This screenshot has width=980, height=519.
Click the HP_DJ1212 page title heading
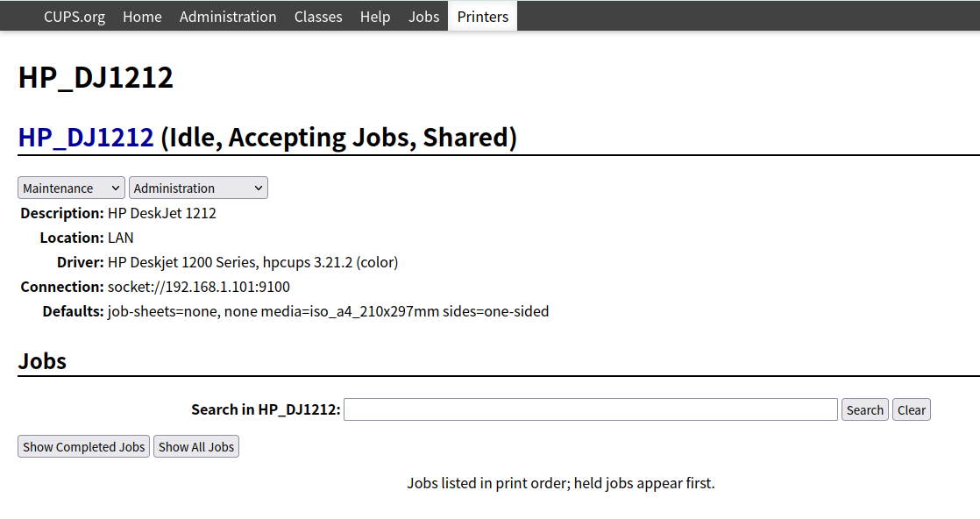tap(96, 77)
